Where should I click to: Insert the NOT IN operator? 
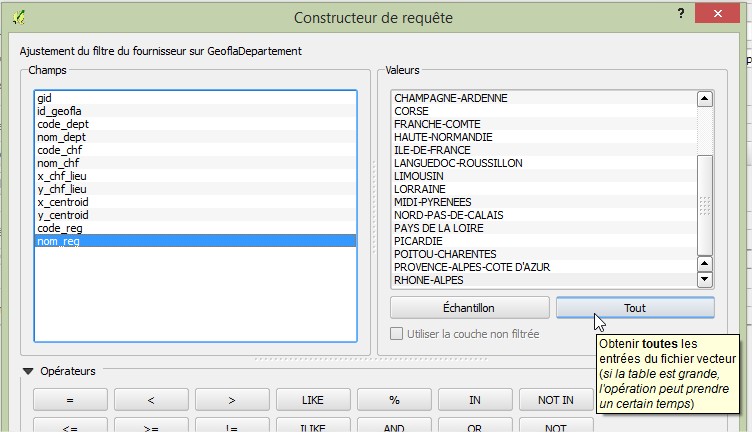click(556, 400)
